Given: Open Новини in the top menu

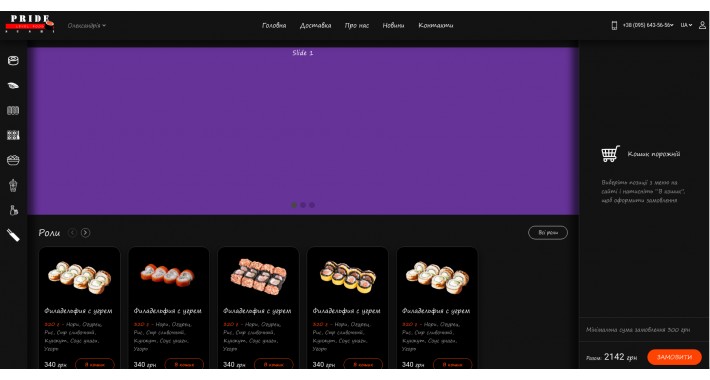Looking at the screenshot, I should click(393, 25).
